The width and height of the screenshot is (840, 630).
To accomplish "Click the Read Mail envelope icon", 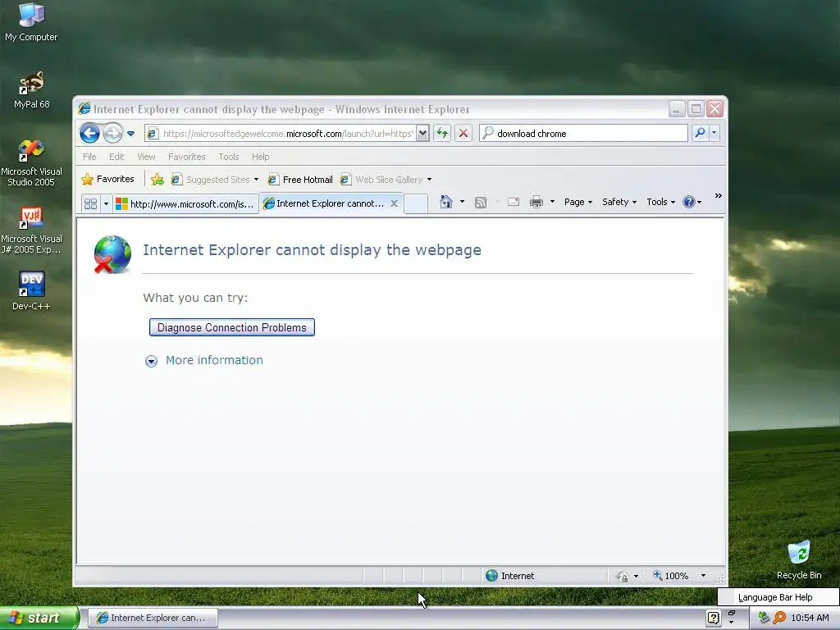I will (514, 202).
